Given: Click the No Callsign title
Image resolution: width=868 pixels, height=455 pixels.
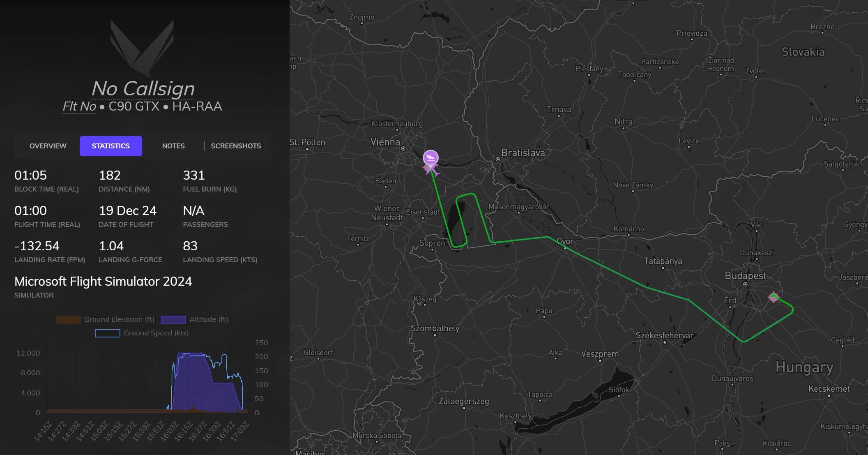Looking at the screenshot, I should point(143,88).
